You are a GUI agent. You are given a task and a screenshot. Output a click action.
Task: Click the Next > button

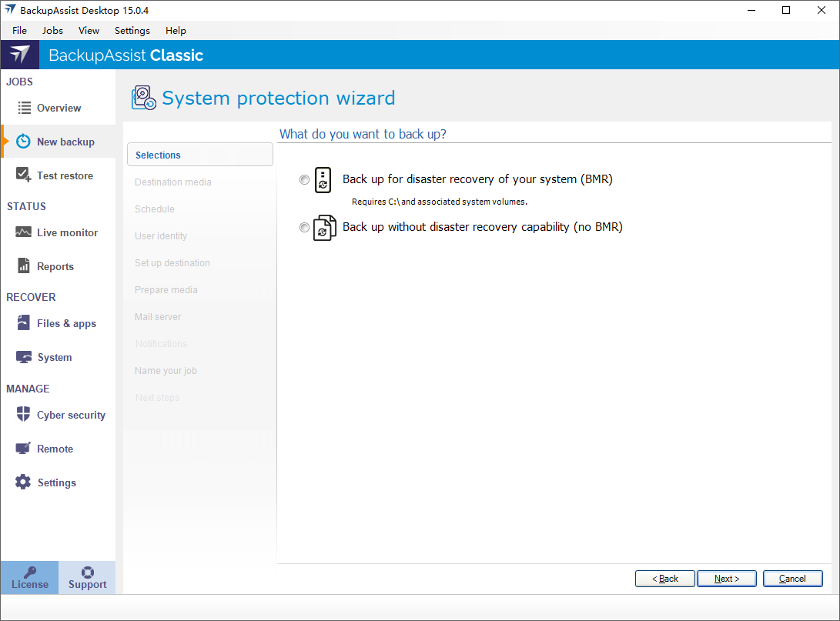pyautogui.click(x=726, y=579)
